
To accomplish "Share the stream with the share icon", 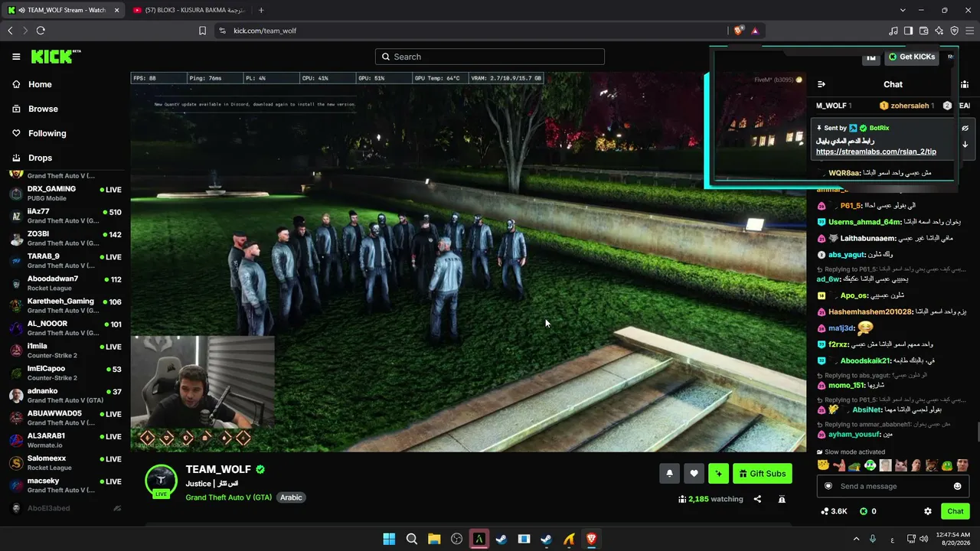I will point(757,499).
